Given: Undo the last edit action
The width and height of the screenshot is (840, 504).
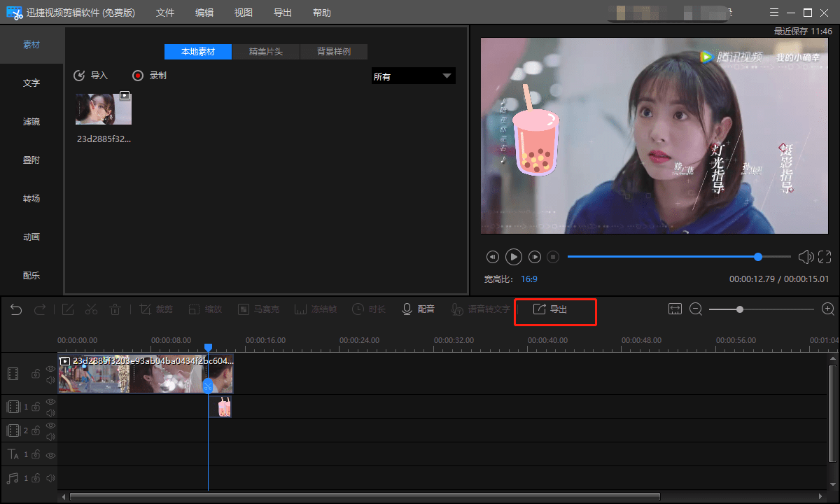Looking at the screenshot, I should tap(16, 309).
